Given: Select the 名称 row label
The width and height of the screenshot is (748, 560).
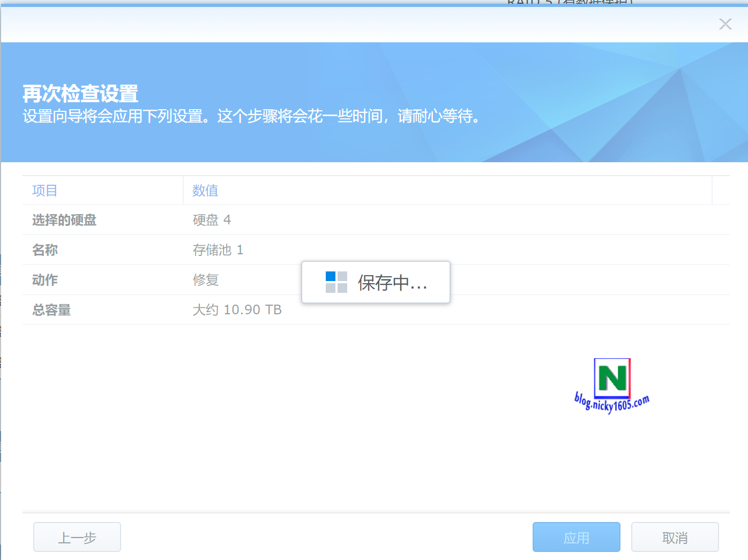Looking at the screenshot, I should coord(45,250).
